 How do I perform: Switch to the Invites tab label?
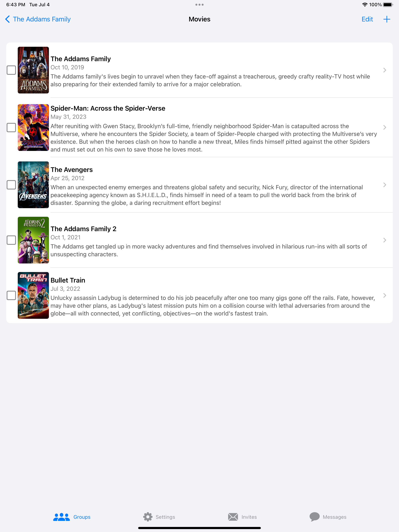pyautogui.click(x=249, y=517)
